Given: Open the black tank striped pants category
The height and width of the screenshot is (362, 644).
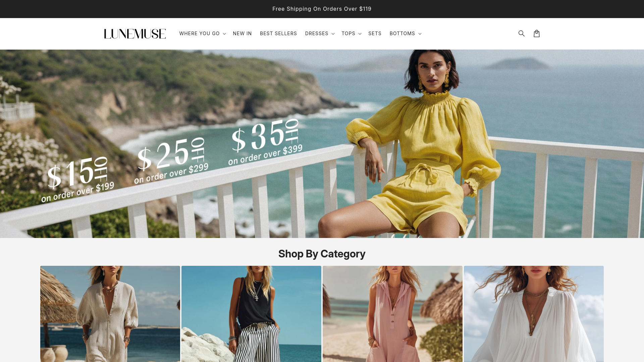Looking at the screenshot, I should click(x=251, y=314).
